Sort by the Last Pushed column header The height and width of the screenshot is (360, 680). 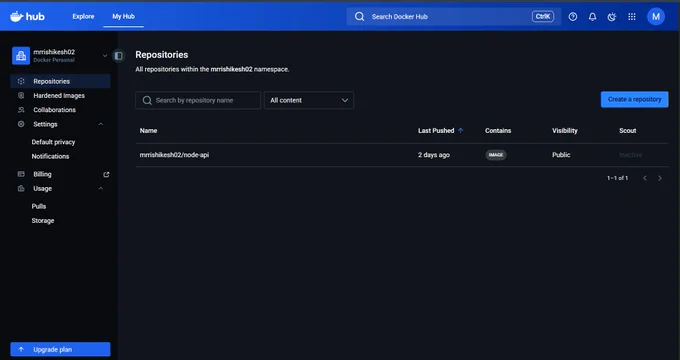[436, 131]
